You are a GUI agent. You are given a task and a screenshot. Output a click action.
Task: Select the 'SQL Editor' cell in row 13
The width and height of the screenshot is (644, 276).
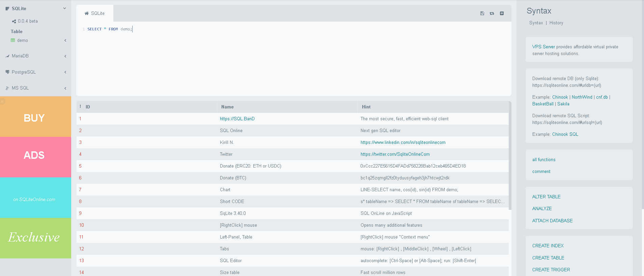coord(287,261)
